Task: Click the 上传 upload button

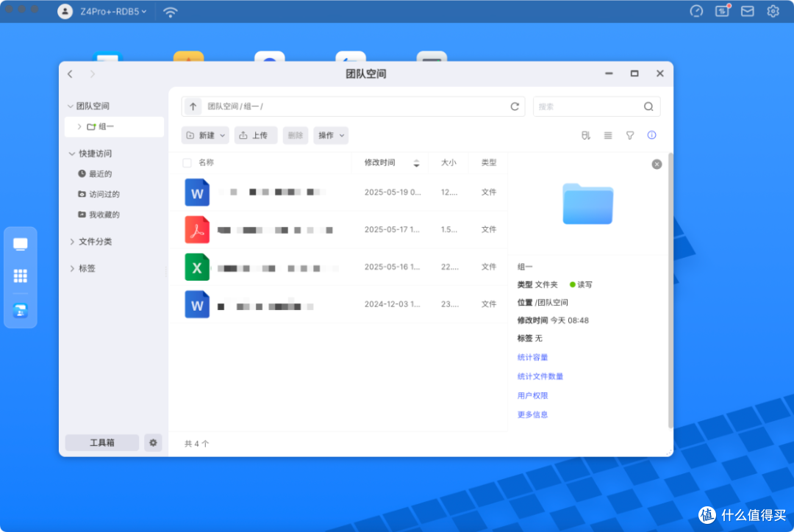Action: point(255,135)
